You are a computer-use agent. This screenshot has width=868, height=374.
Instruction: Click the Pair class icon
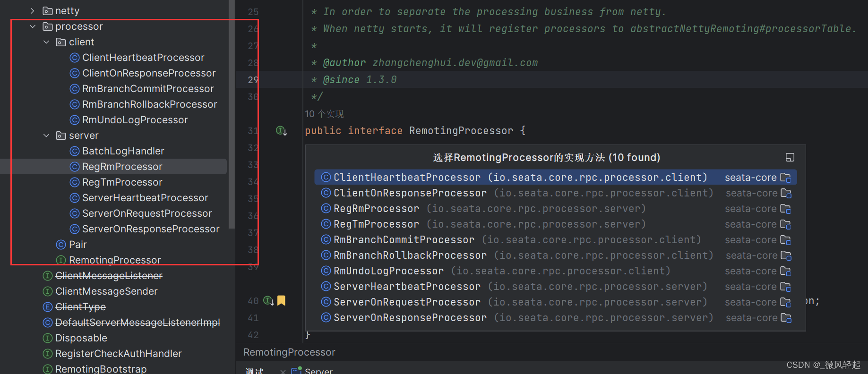tap(61, 245)
